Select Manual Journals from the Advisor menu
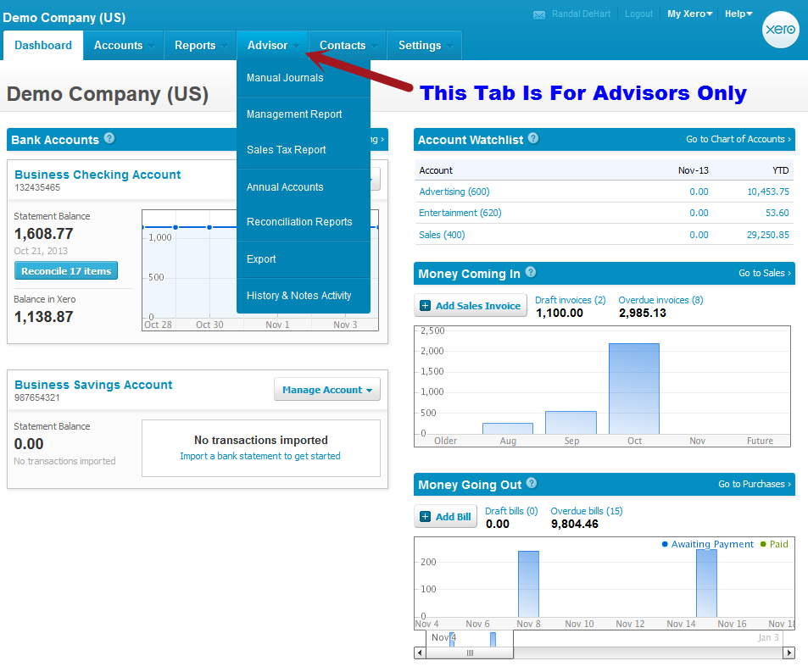Image resolution: width=808 pixels, height=672 pixels. pyautogui.click(x=285, y=77)
